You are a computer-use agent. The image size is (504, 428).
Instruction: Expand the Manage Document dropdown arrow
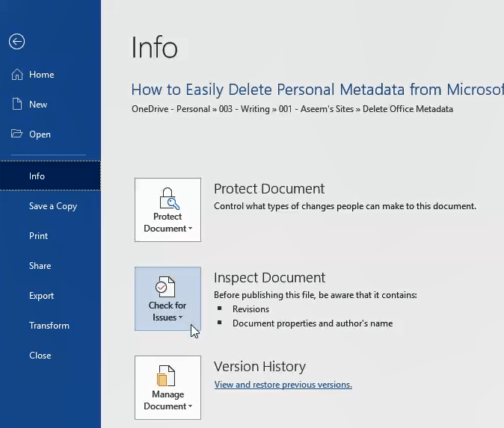click(x=190, y=407)
